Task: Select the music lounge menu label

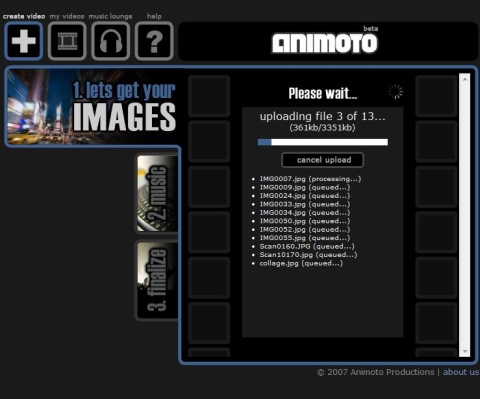Action: tap(110, 16)
